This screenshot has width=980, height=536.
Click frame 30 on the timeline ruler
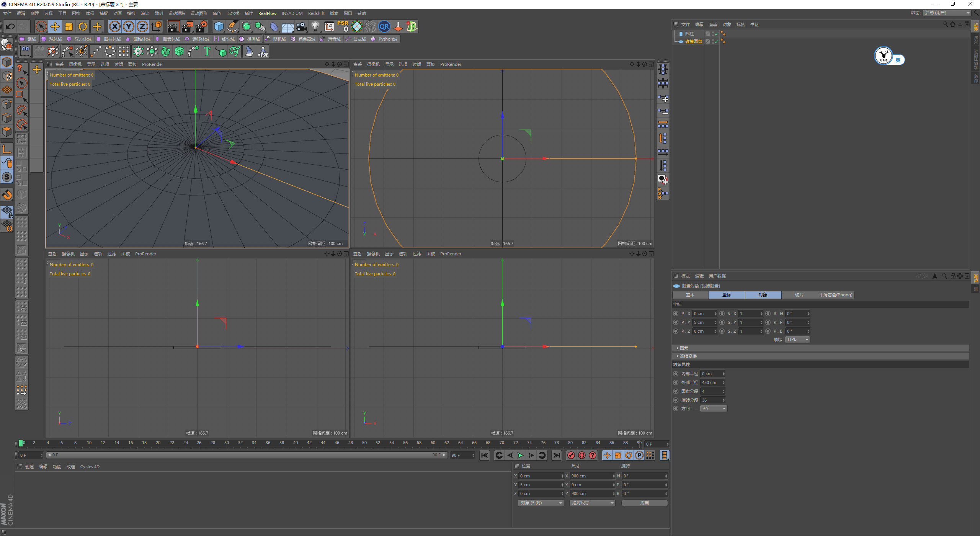click(x=227, y=443)
